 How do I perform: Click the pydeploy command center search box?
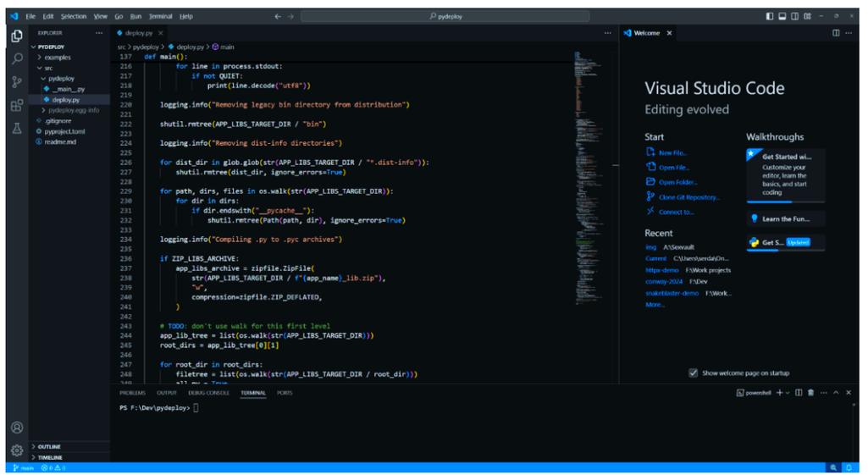tap(445, 16)
